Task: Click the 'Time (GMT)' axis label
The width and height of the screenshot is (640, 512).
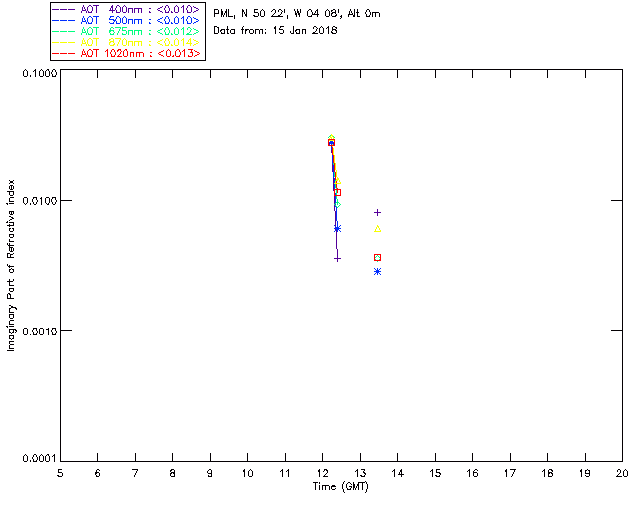Action: coord(340,487)
